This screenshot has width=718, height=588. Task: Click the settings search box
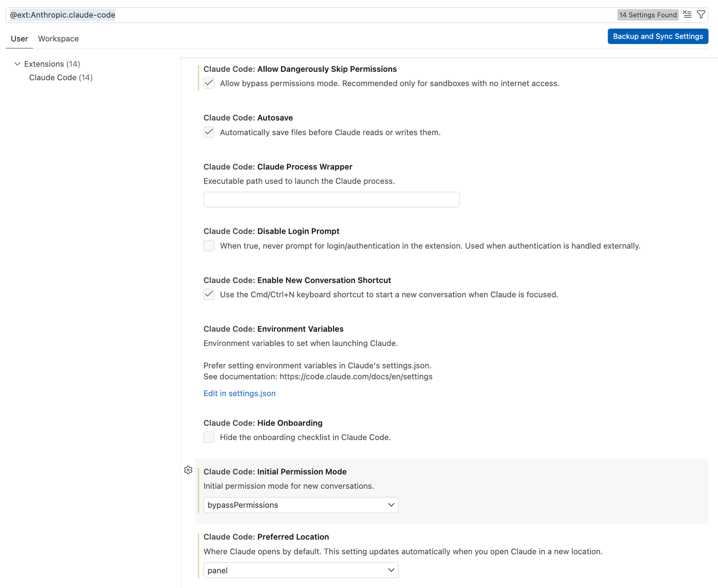[x=314, y=15]
